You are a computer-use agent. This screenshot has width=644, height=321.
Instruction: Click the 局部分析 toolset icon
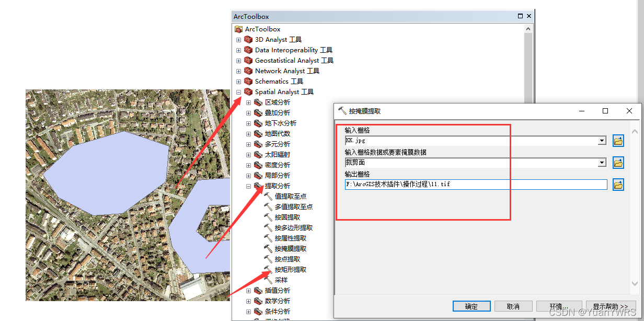(258, 176)
